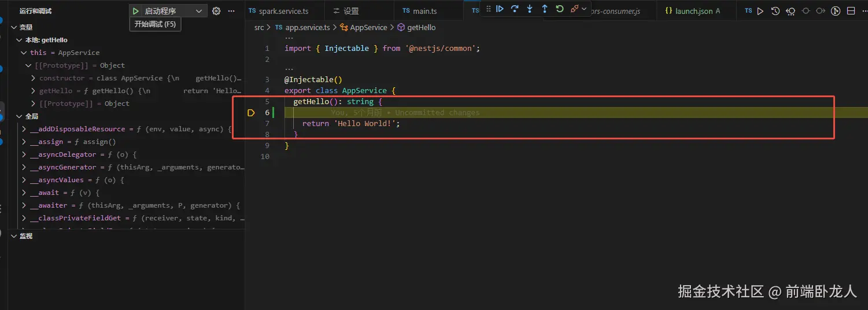Start debugging with the green play button
The height and width of the screenshot is (310, 868).
coord(135,11)
